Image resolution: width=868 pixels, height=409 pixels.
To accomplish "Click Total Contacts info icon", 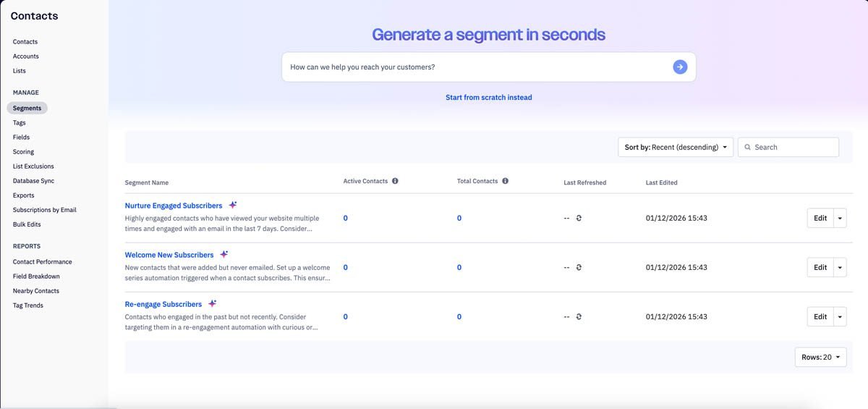I will [505, 181].
